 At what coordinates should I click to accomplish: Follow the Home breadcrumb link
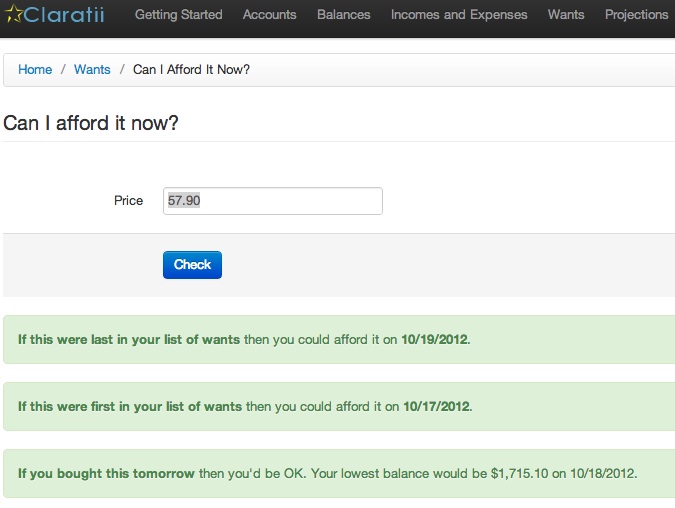coord(35,69)
